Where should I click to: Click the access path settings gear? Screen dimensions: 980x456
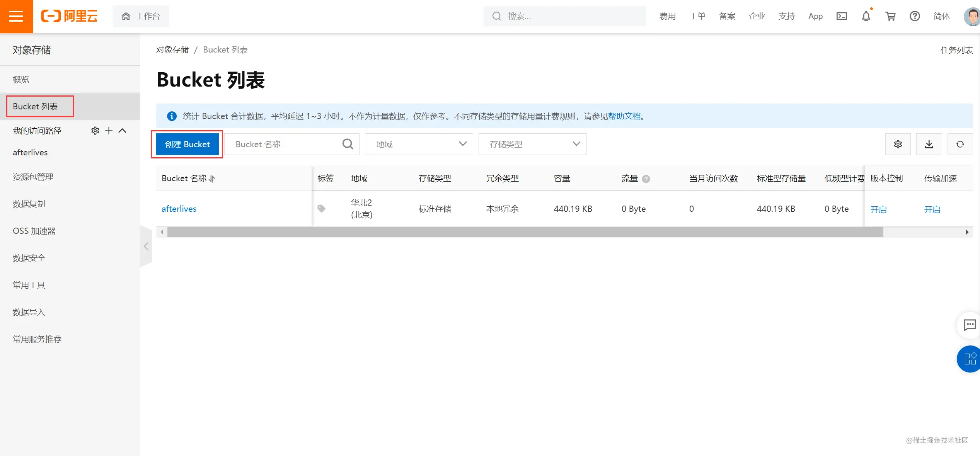point(95,131)
